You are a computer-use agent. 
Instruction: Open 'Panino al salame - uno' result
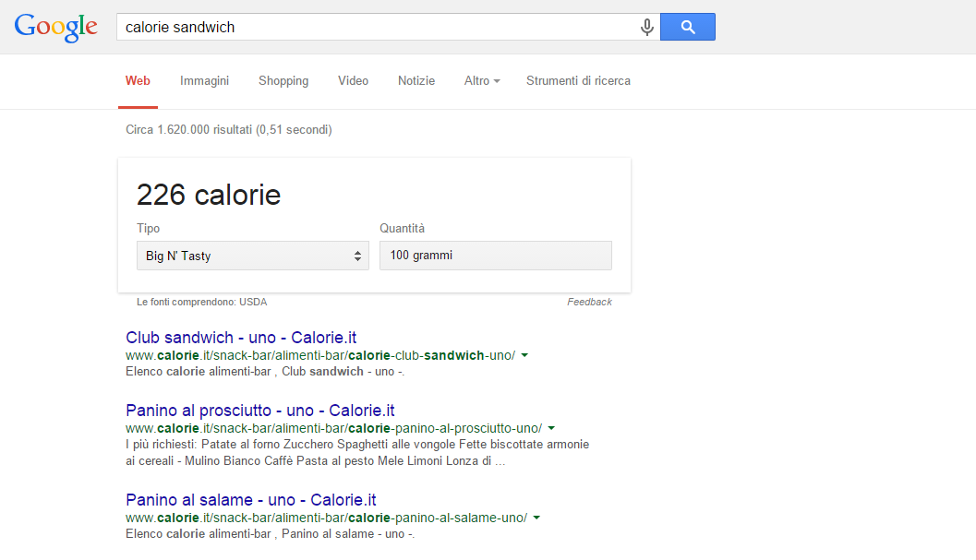pos(251,500)
